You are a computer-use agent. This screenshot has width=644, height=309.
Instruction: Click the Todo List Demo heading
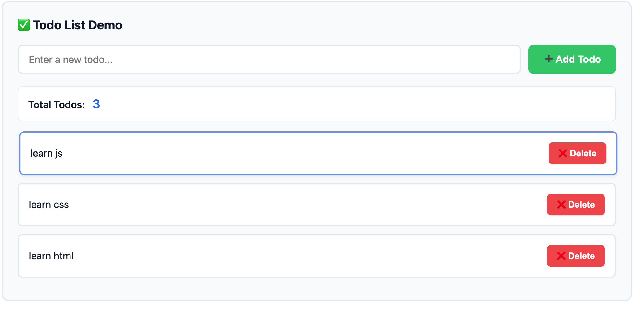point(78,25)
